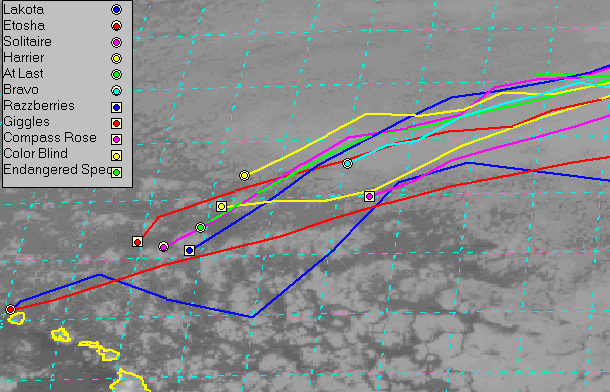
Task: Click the Compass Rose label in legend
Action: pyautogui.click(x=50, y=138)
